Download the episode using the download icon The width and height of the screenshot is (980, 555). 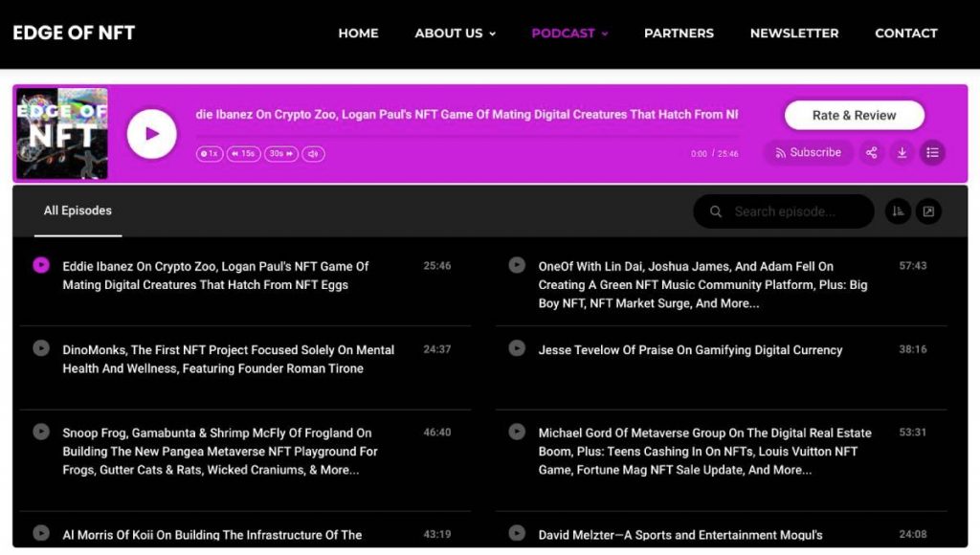click(x=902, y=152)
